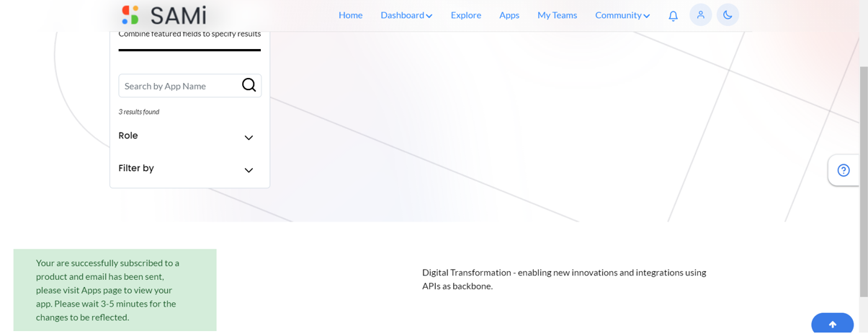
Task: Open the Dashboard dropdown menu
Action: (406, 15)
